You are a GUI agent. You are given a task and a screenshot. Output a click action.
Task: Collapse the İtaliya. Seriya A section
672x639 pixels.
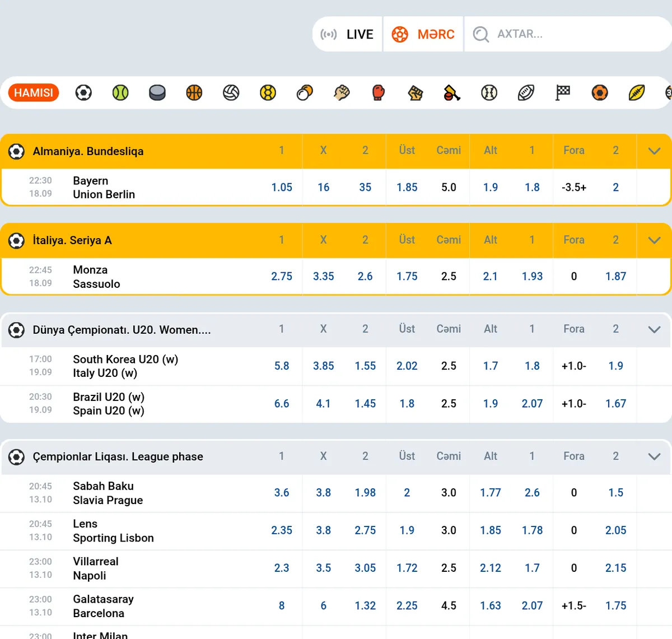tap(654, 240)
